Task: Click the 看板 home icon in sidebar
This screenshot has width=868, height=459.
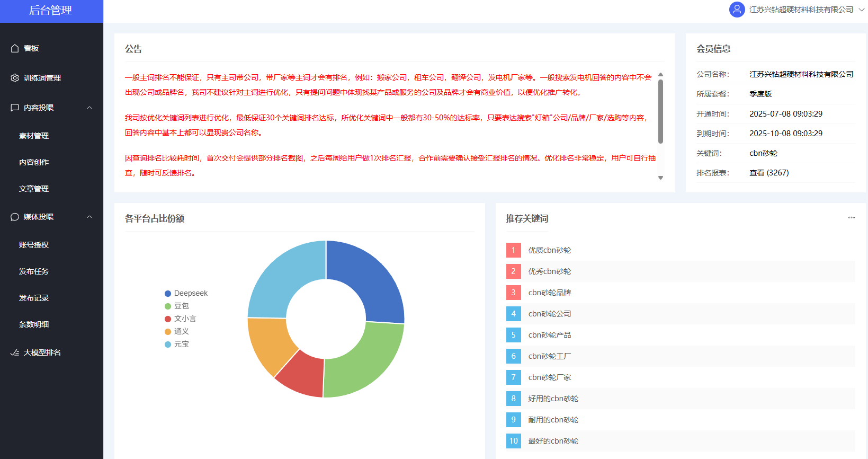Action: tap(15, 48)
